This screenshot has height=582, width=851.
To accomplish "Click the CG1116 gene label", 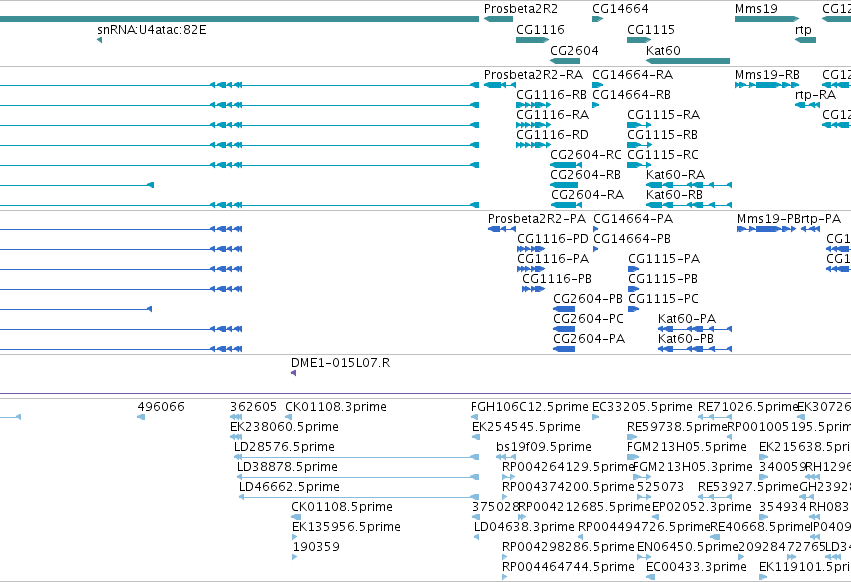I will pyautogui.click(x=540, y=29).
